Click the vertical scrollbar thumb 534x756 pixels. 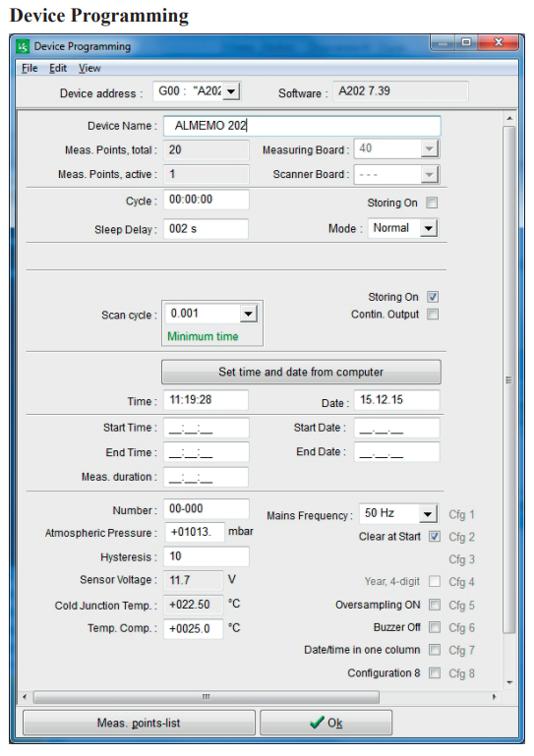pyautogui.click(x=508, y=379)
